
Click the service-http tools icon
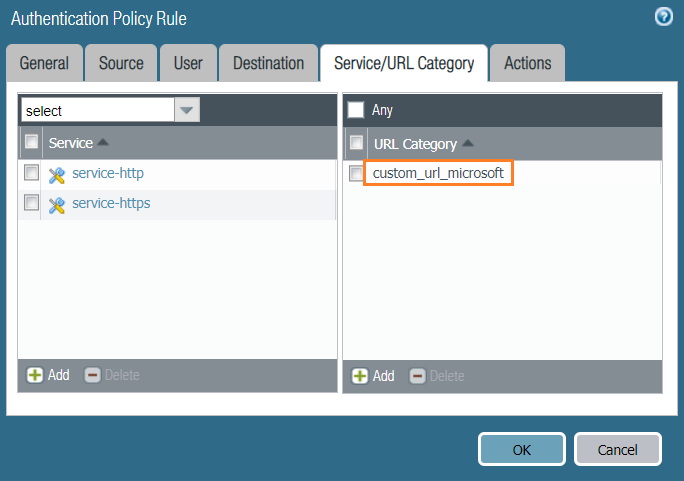tap(57, 175)
